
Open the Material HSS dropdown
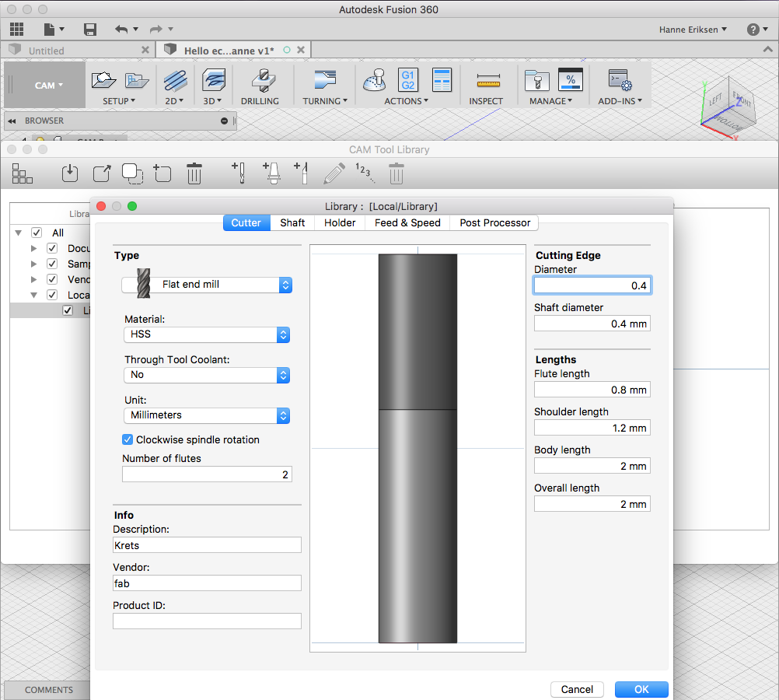(207, 334)
